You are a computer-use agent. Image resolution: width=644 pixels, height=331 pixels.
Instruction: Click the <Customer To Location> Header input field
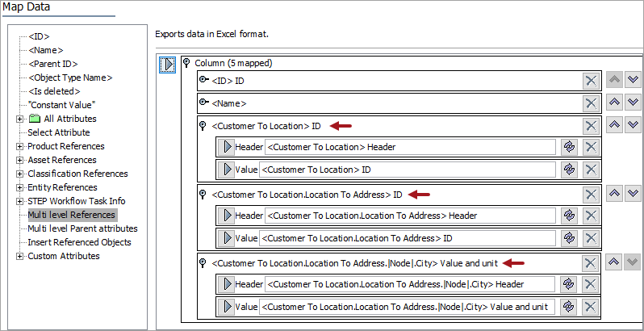[x=410, y=147]
